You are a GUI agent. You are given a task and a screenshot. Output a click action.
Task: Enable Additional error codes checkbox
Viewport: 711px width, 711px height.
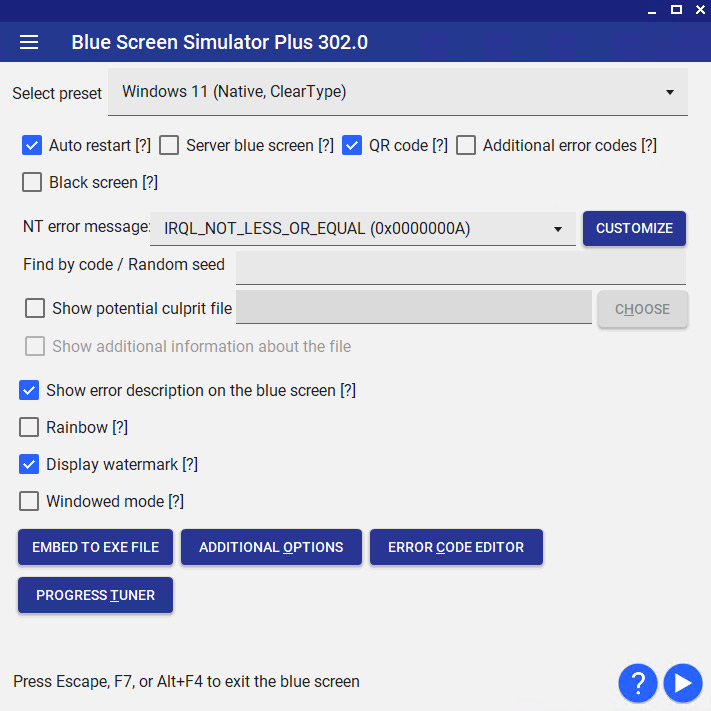point(466,146)
